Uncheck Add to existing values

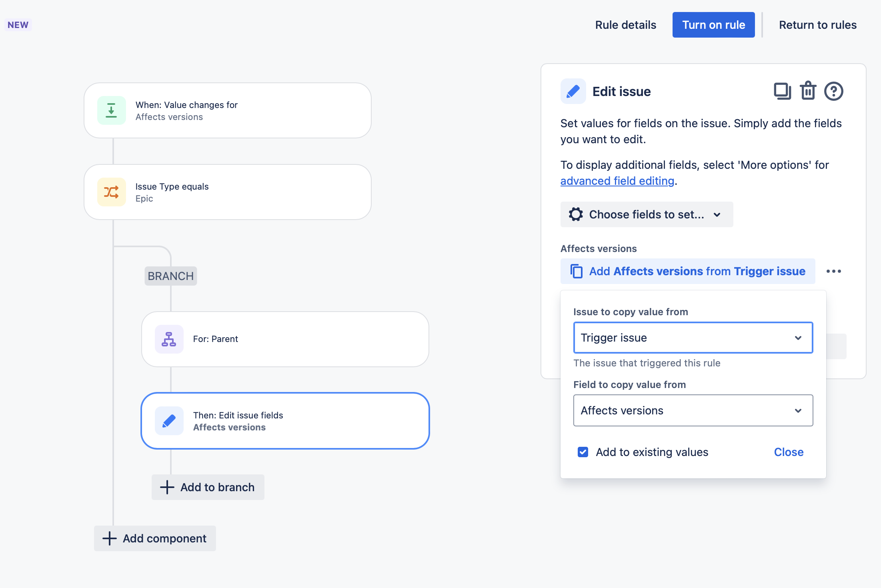[x=583, y=452]
